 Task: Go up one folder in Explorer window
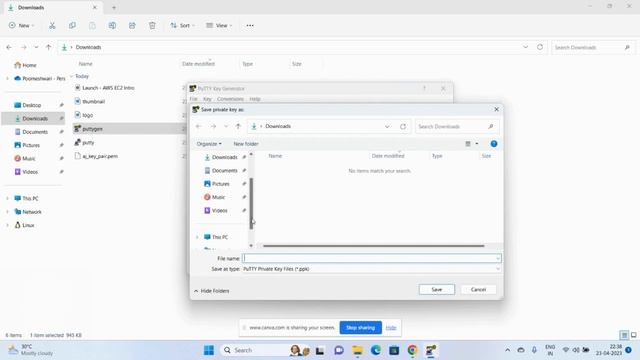49,47
